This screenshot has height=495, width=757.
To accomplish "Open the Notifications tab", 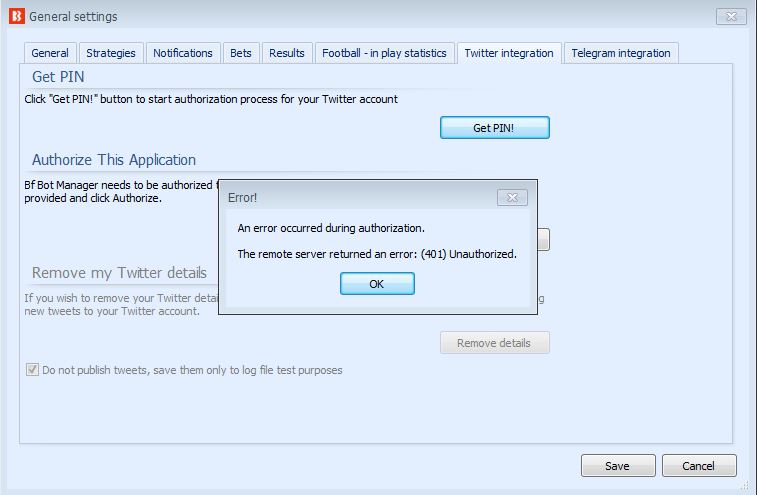I will click(183, 53).
